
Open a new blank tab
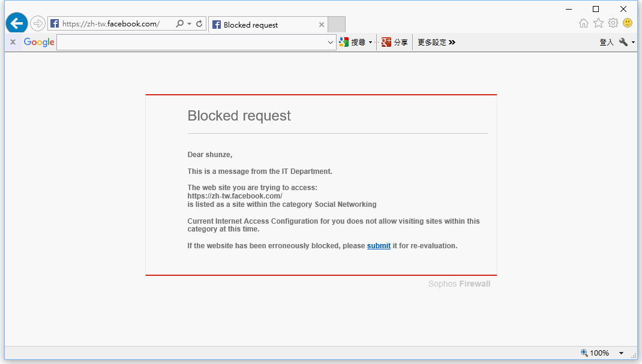pyautogui.click(x=337, y=25)
